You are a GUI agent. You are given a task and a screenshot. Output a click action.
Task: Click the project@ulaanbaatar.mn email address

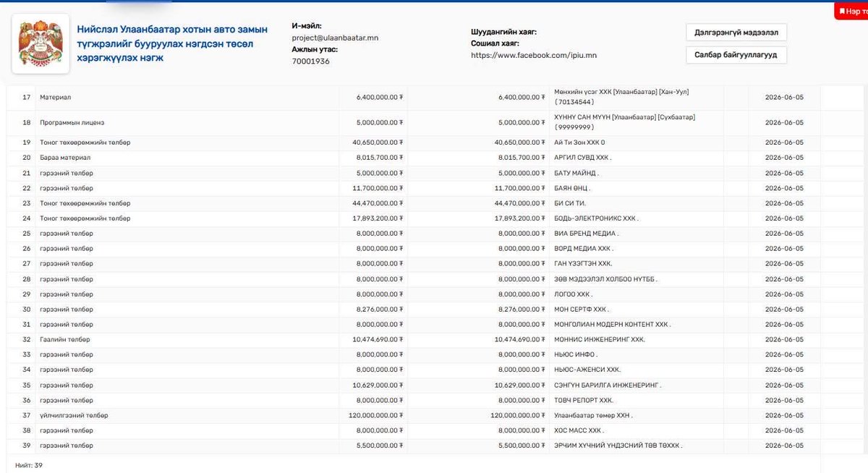point(335,38)
